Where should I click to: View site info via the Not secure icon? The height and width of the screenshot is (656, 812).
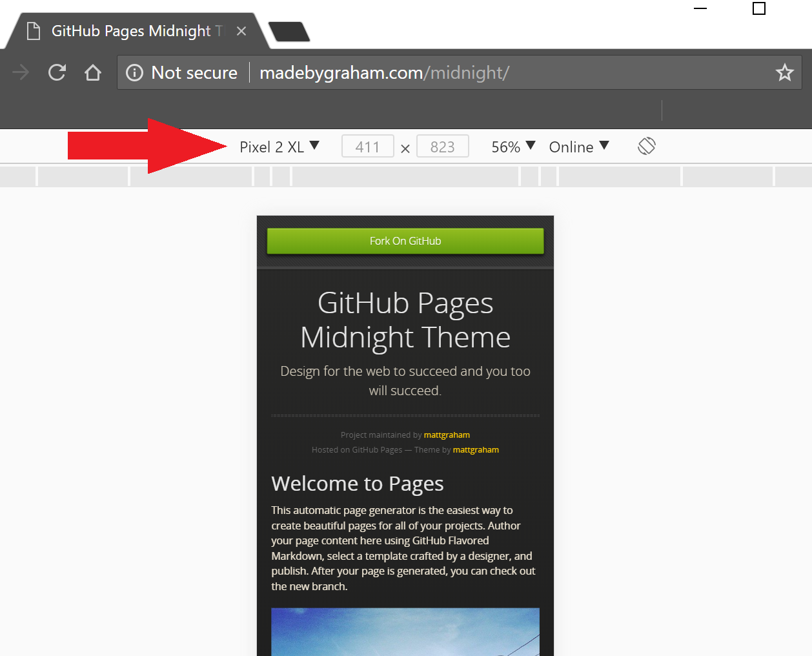click(134, 73)
